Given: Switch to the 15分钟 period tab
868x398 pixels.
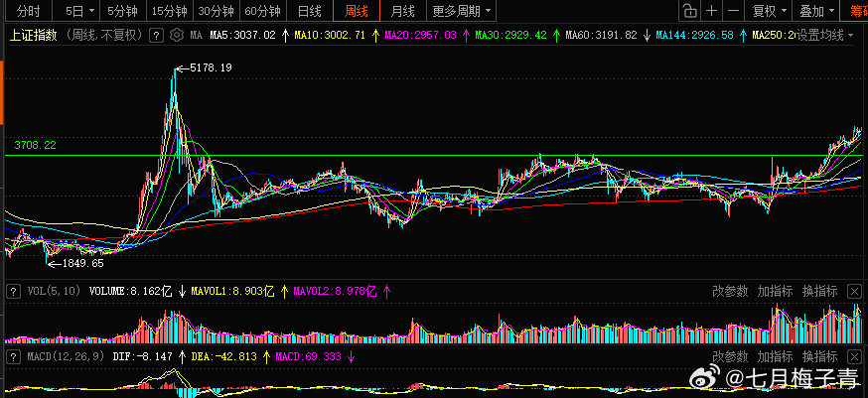Looking at the screenshot, I should pos(170,11).
